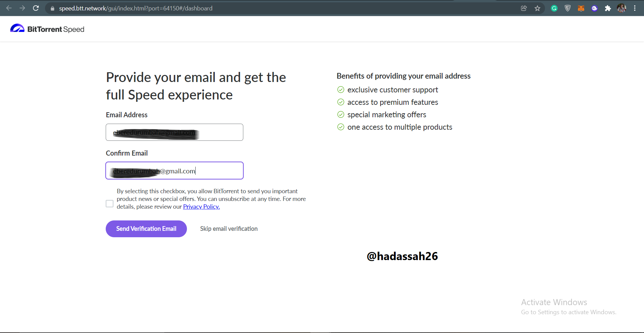Click the Confirm Email input field
644x333 pixels.
pos(175,171)
